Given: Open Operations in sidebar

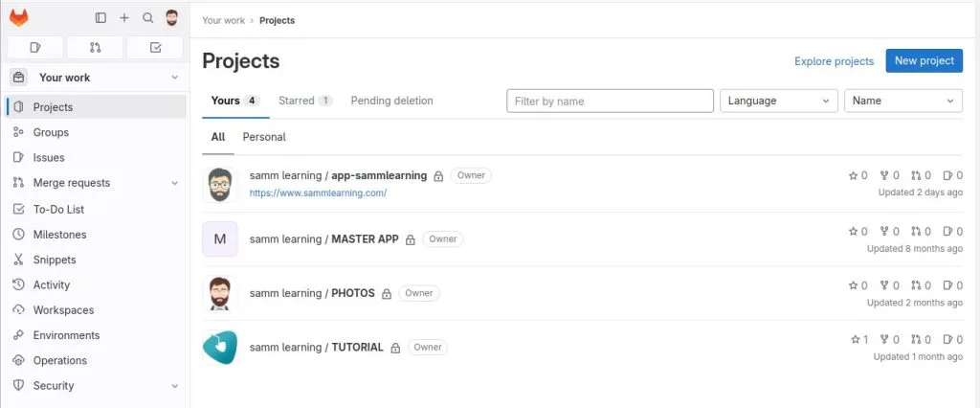Looking at the screenshot, I should pos(97,360).
